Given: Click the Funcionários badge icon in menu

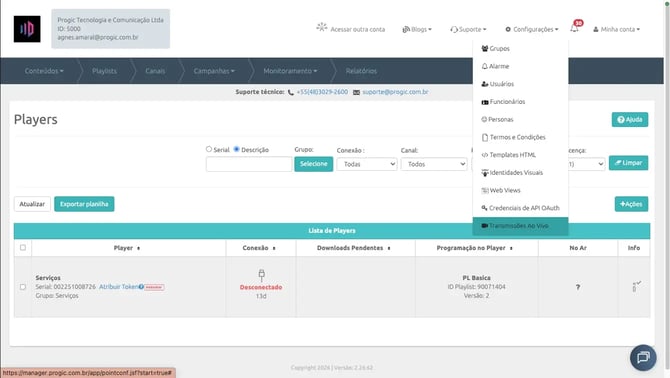Looking at the screenshot, I should point(485,102).
